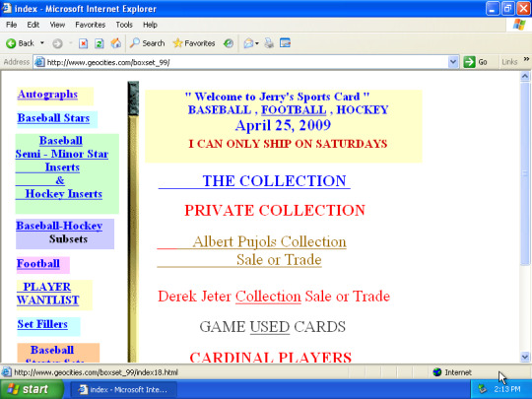The height and width of the screenshot is (399, 532).
Task: Open the Favorites pane star button
Action: pyautogui.click(x=194, y=43)
